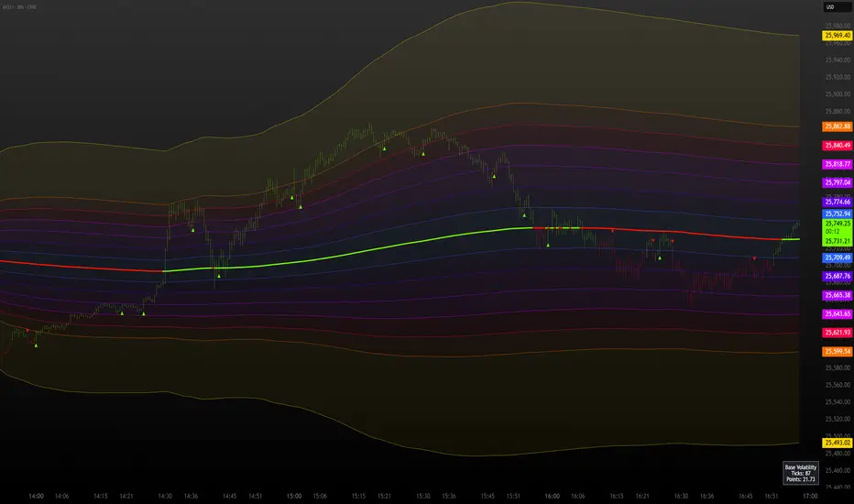Click the yellow 25,493.02 price label
The height and width of the screenshot is (504, 854).
click(838, 443)
